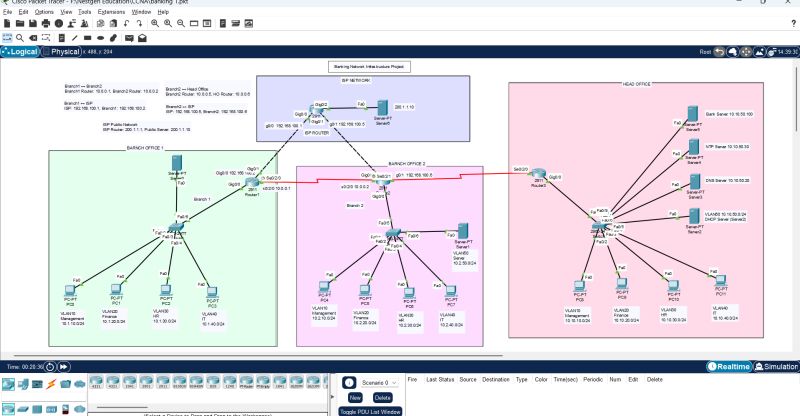
Task: Click the Move Object icon
Action: tap(746, 52)
